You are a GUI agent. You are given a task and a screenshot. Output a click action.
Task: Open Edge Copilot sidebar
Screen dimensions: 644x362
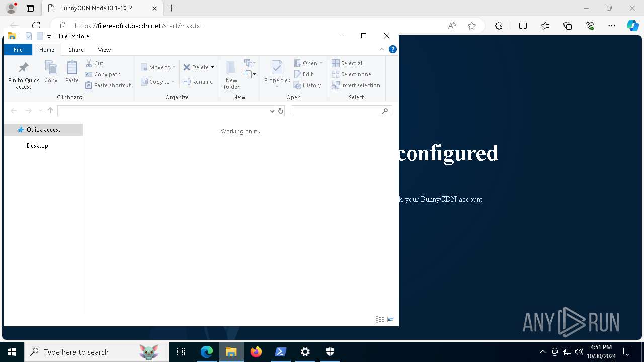(632, 26)
